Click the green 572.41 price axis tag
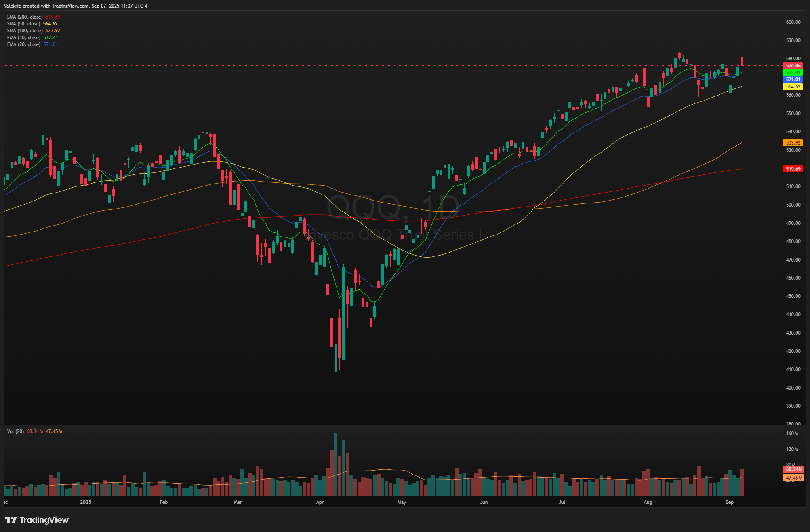Viewport: 810px width, 532px height. (793, 73)
